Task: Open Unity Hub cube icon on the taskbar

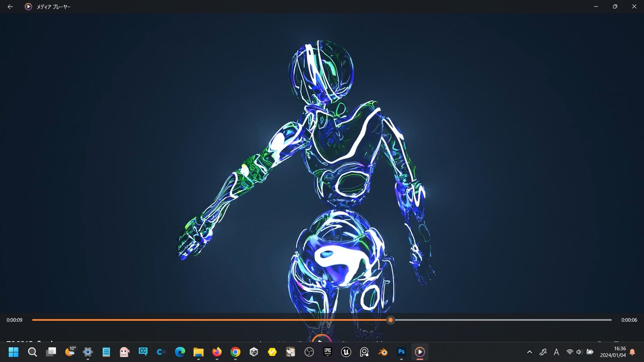Action: tap(254, 352)
